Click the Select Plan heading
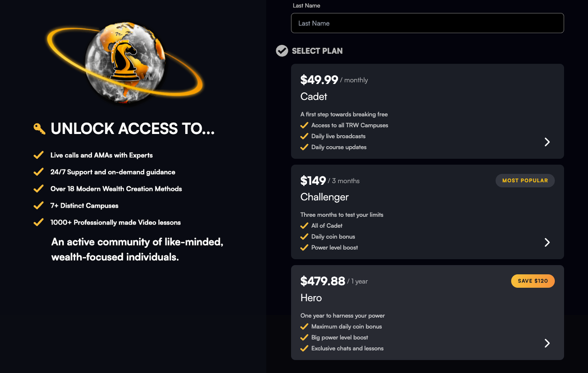The height and width of the screenshot is (373, 588). [x=317, y=51]
